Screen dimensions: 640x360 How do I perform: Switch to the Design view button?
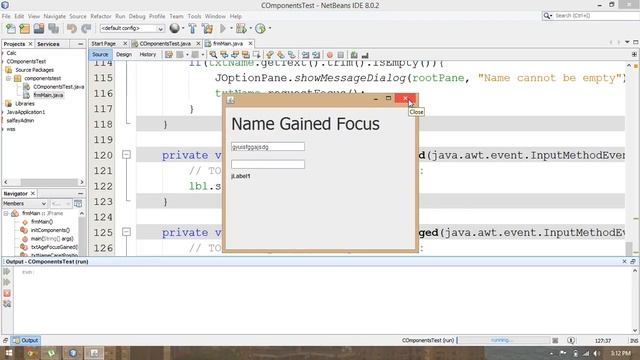(124, 54)
